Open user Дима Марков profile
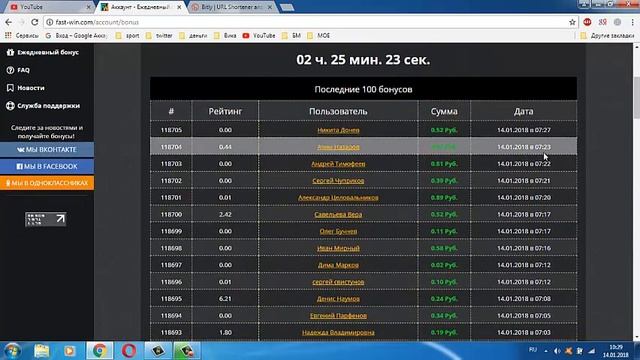640x360 pixels. click(x=338, y=265)
